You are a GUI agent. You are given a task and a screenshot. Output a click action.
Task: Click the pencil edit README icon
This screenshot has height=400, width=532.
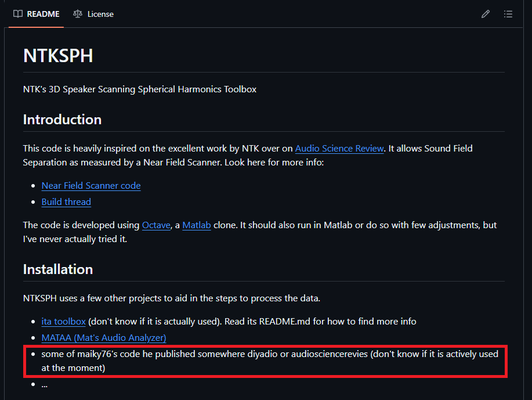tap(485, 14)
